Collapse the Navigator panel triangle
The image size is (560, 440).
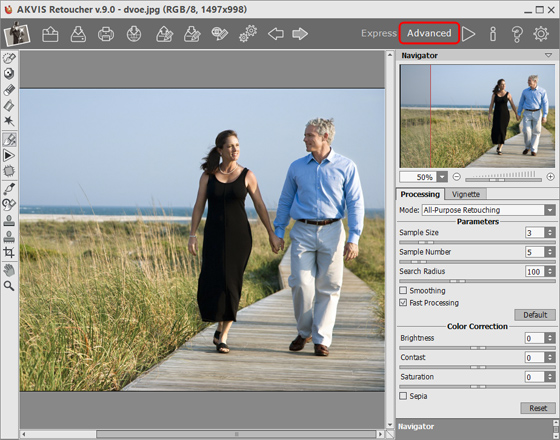pos(548,55)
